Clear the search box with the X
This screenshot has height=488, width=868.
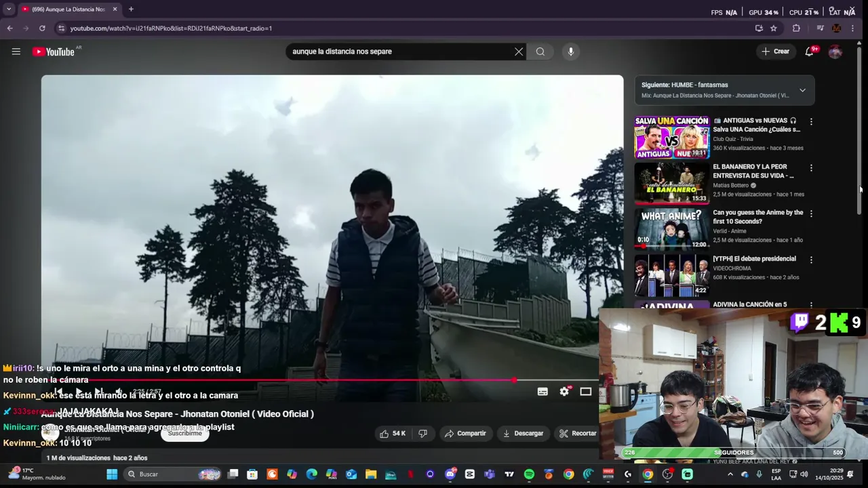(x=519, y=52)
